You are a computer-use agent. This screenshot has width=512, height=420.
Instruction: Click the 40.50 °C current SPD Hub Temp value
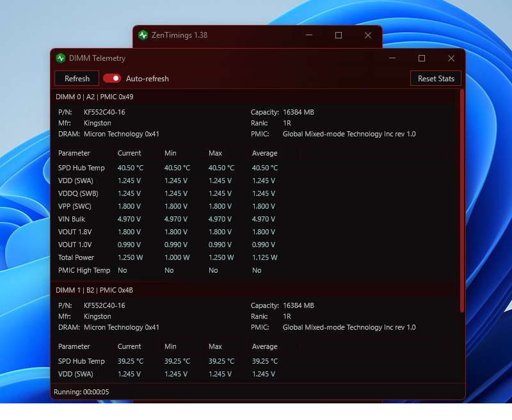131,168
